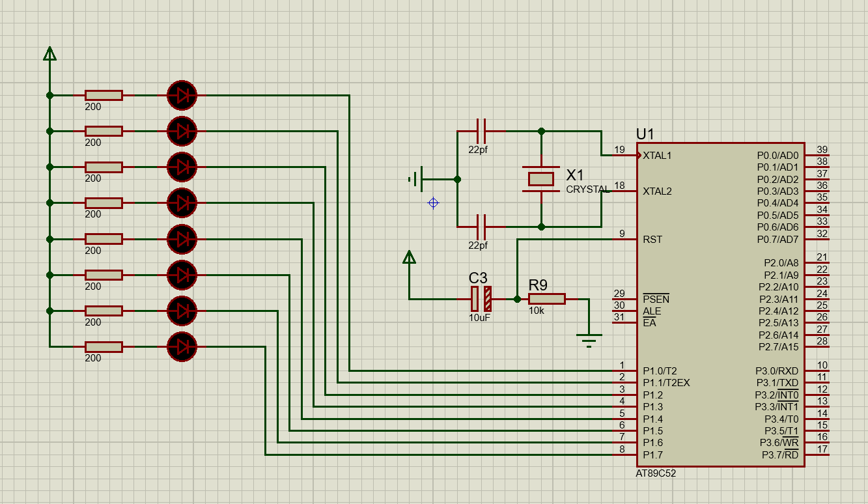Click the XTAL1 pin 19 stub
The height and width of the screenshot is (504, 868).
[x=624, y=155]
